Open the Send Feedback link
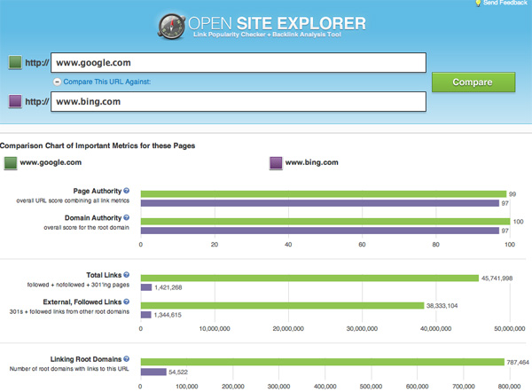532x392 pixels. [505, 3]
